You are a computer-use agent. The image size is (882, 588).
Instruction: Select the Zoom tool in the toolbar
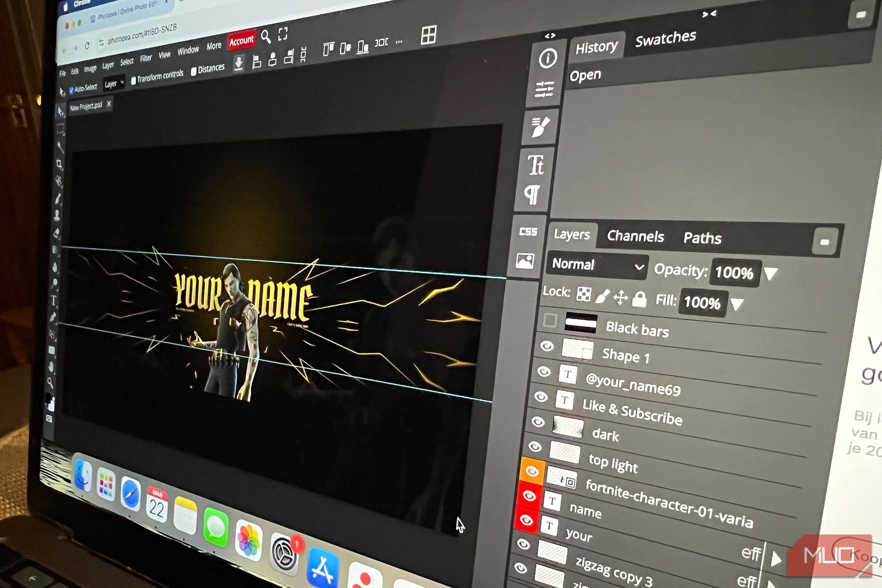pos(50,383)
